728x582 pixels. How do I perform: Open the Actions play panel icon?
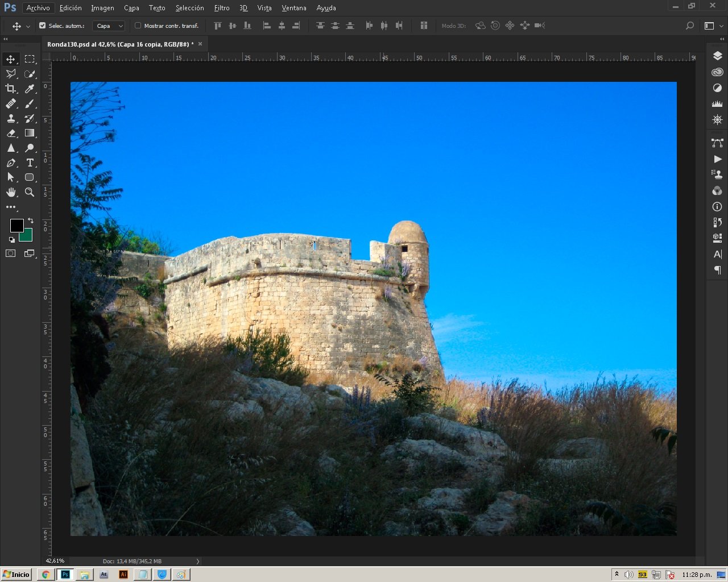tap(717, 159)
